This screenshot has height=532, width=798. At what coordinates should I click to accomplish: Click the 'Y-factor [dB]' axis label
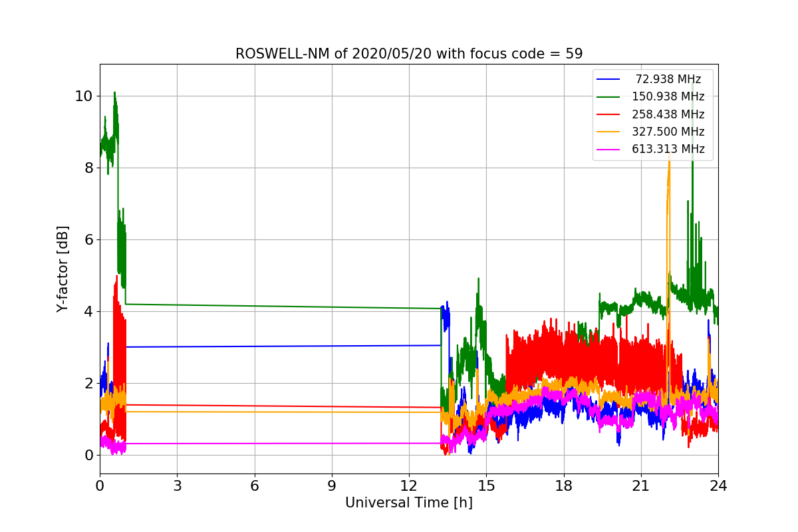63,269
